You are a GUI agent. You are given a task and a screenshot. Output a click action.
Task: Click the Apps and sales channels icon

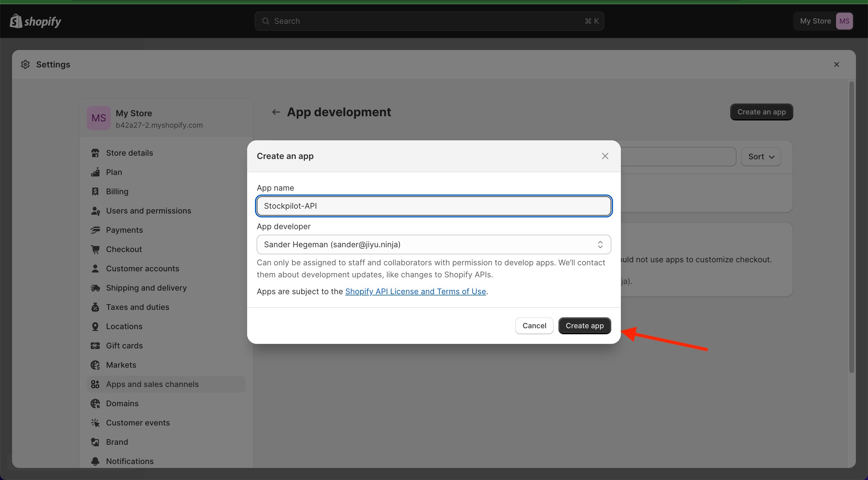tap(95, 384)
